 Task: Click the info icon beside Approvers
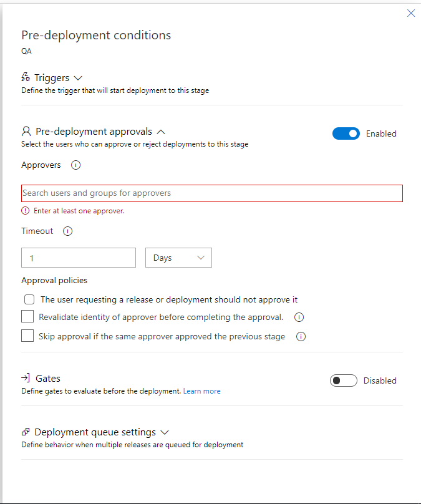[x=76, y=165]
